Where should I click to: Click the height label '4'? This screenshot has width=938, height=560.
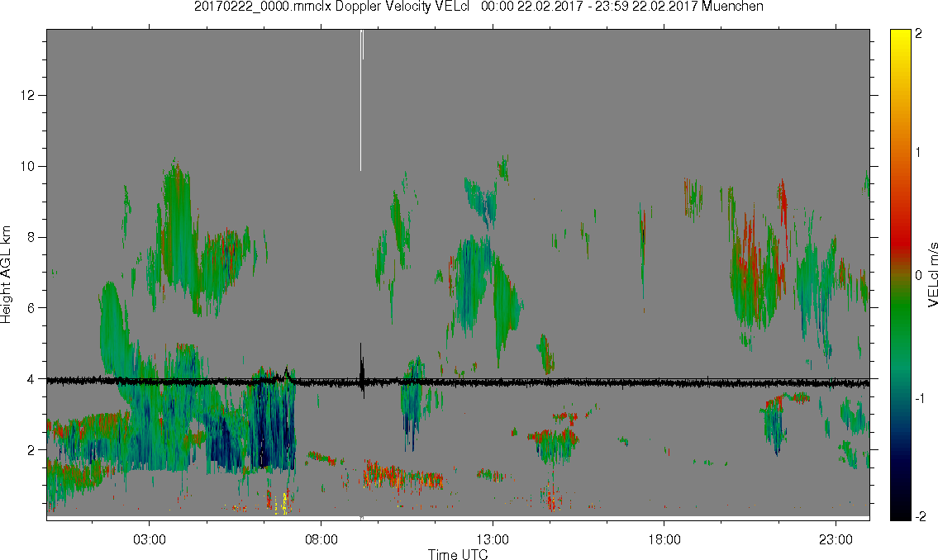(31, 379)
